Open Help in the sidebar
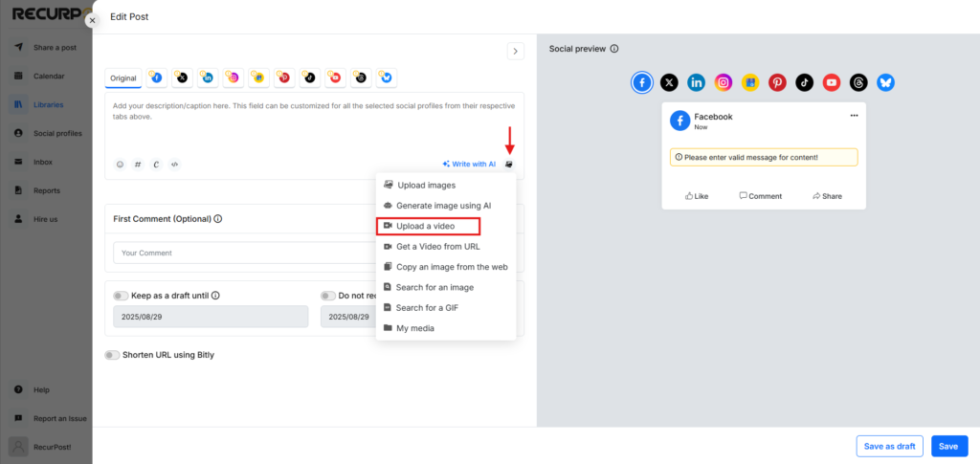 [46, 389]
